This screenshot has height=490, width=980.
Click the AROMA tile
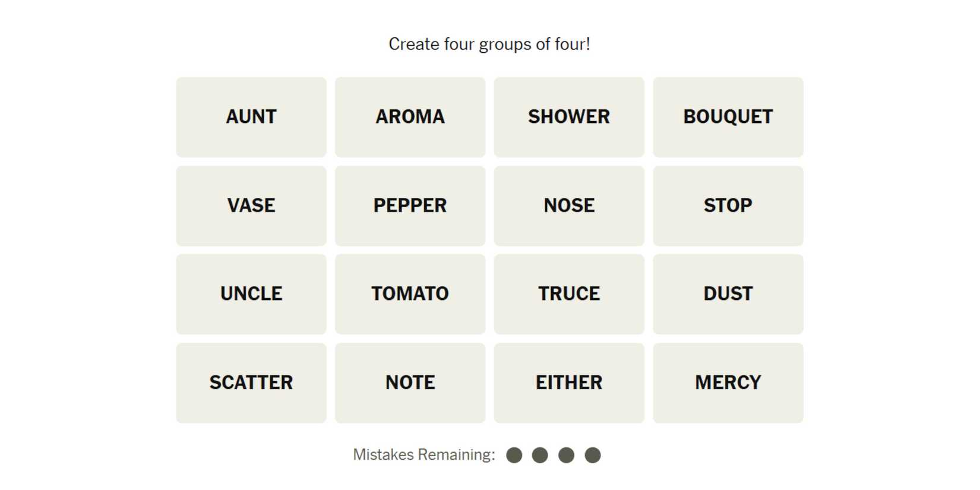(410, 117)
